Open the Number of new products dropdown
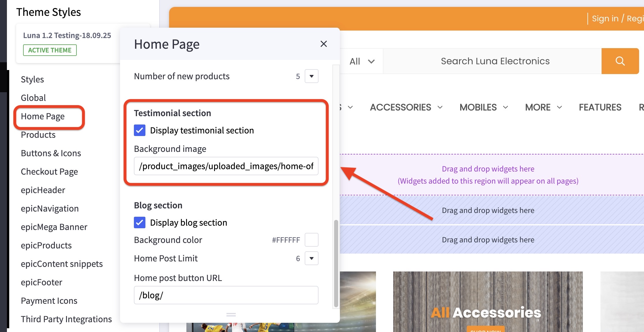 311,76
